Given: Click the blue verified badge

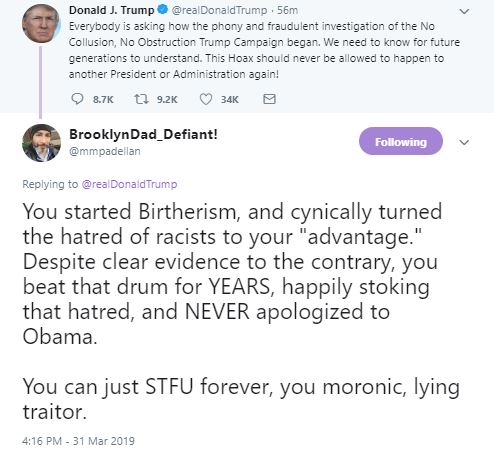Looking at the screenshot, I should pyautogui.click(x=162, y=10).
